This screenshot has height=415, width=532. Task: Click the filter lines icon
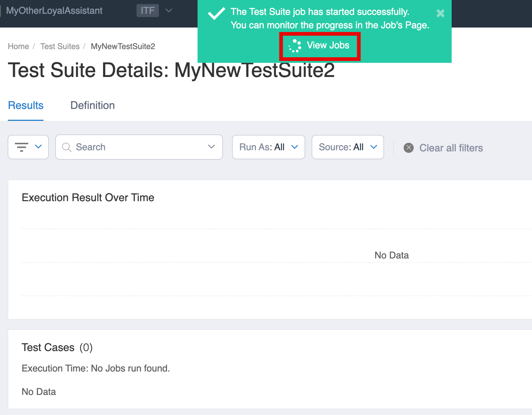(x=22, y=147)
